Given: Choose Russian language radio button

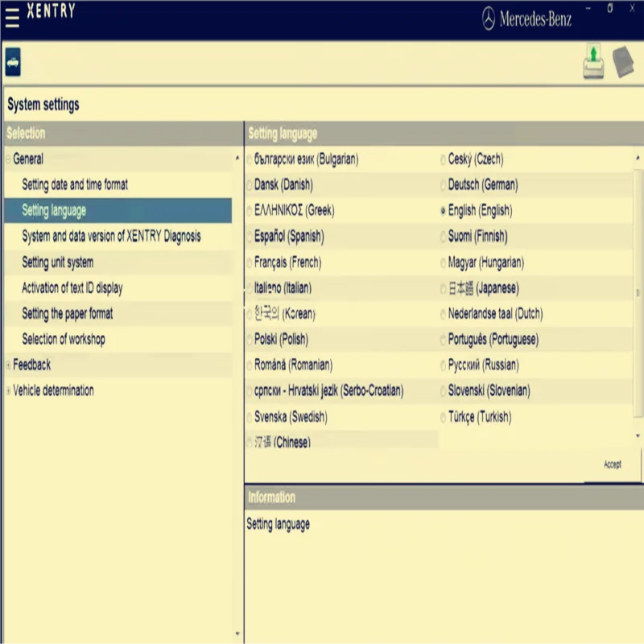Looking at the screenshot, I should pyautogui.click(x=444, y=365).
